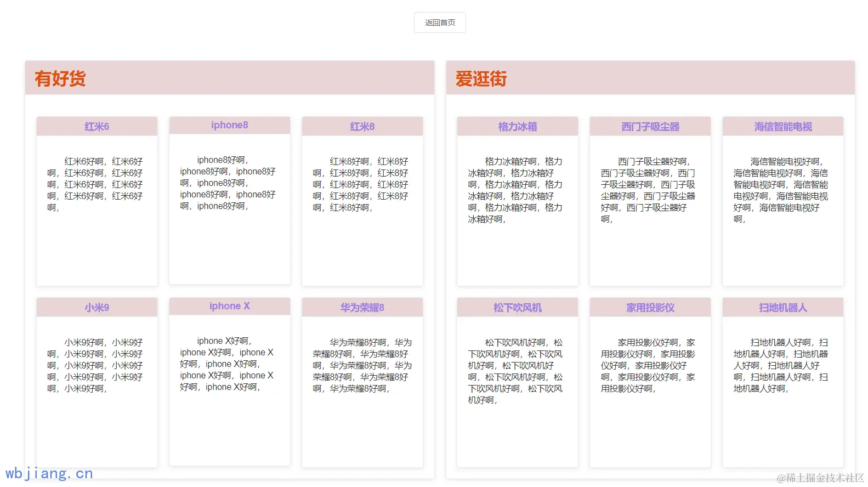Click the 松下吹风机好啊 description text
868x487 pixels.
click(515, 371)
